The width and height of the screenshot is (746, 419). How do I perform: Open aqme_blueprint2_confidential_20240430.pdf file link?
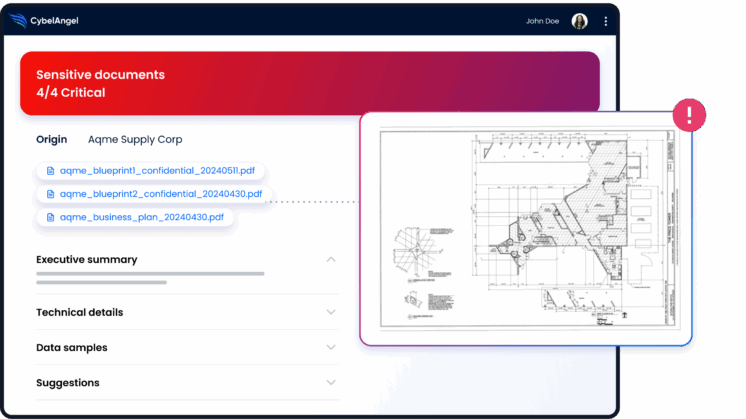[160, 194]
